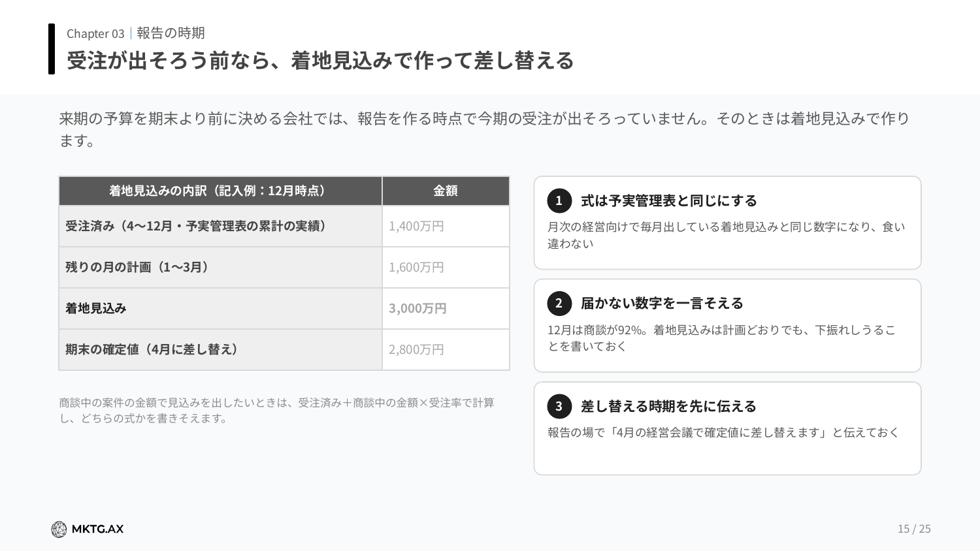Click table header 着地見込みの内訳

tap(221, 191)
